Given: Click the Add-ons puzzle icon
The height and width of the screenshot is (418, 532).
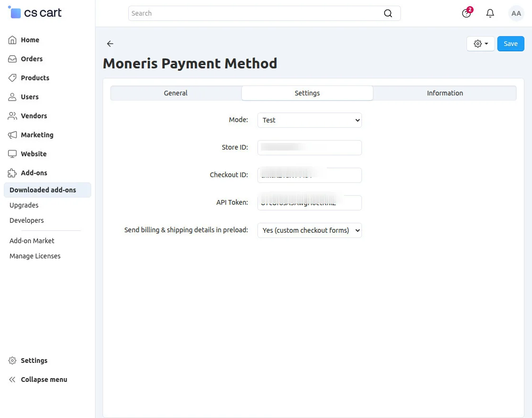Looking at the screenshot, I should pos(12,173).
